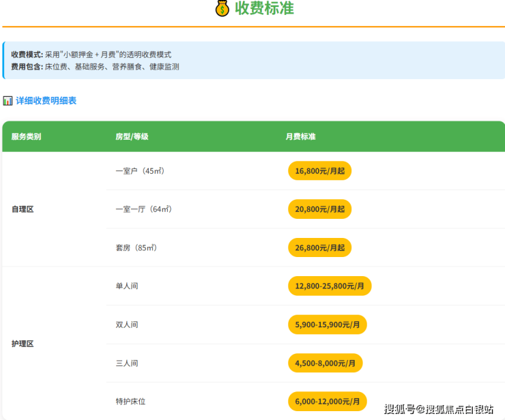Click the 月费标准 column header

pyautogui.click(x=300, y=136)
